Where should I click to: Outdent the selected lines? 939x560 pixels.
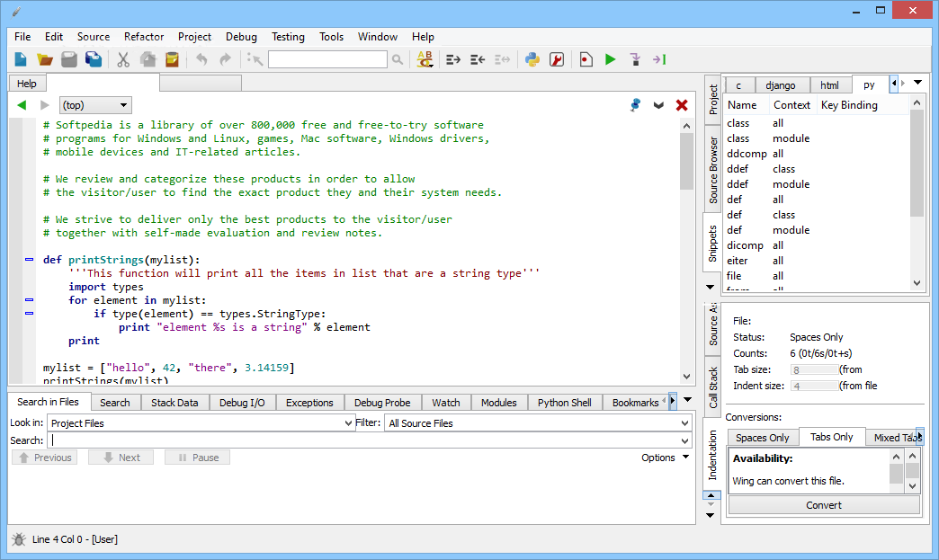pos(478,59)
